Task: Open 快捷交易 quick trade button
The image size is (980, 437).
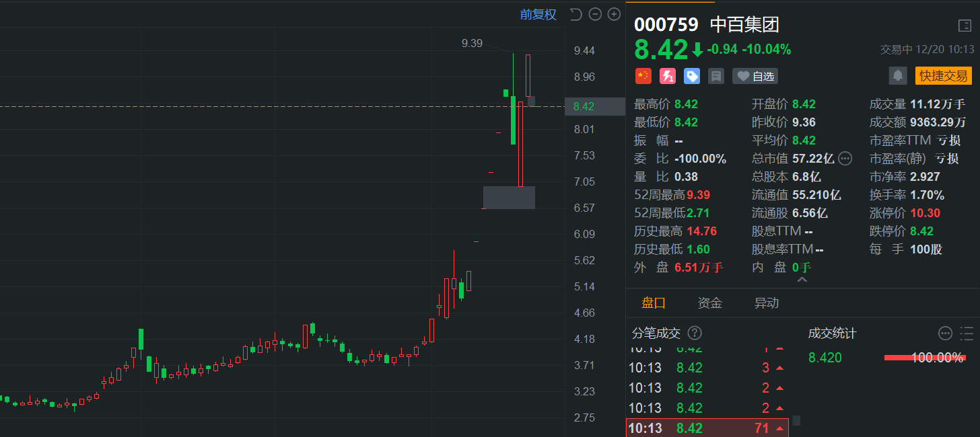Action: click(944, 76)
